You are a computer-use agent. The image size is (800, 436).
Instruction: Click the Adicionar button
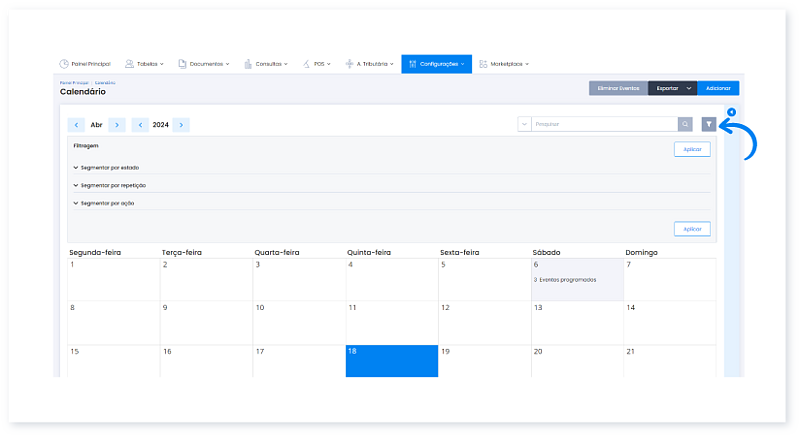[x=718, y=88]
